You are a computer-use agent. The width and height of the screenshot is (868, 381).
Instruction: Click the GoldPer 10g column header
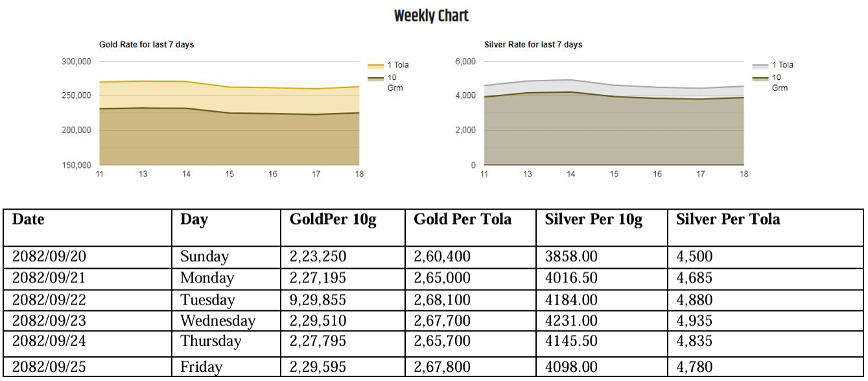click(x=333, y=219)
